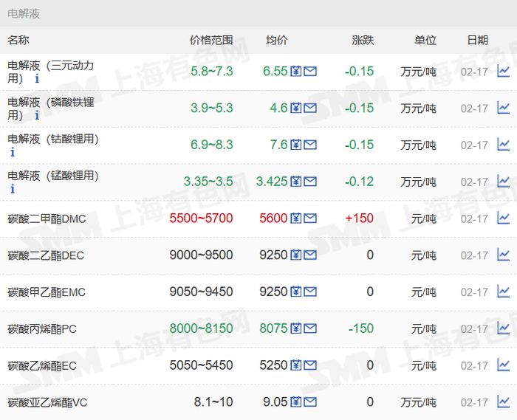Open the 碳酸亚乙烯酯VC product link
The height and width of the screenshot is (420, 517).
tap(47, 402)
